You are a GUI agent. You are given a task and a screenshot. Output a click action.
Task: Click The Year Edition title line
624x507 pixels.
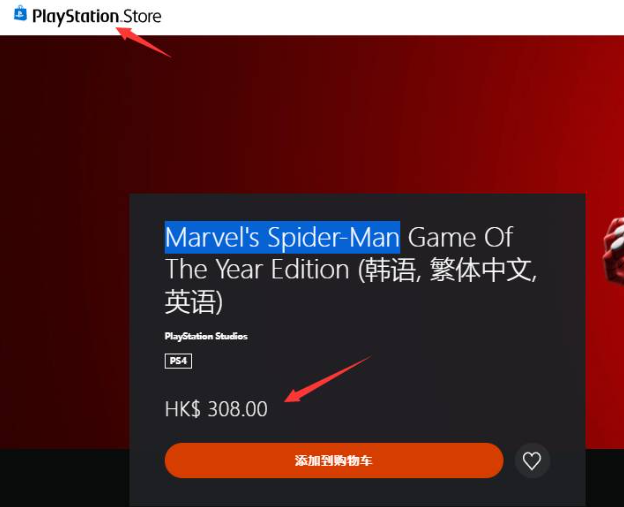point(257,269)
